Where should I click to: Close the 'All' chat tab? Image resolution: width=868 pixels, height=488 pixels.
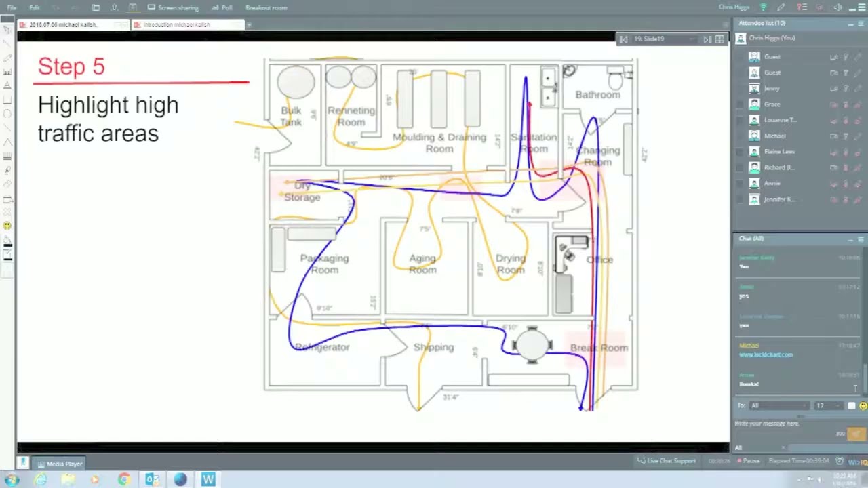coord(783,448)
